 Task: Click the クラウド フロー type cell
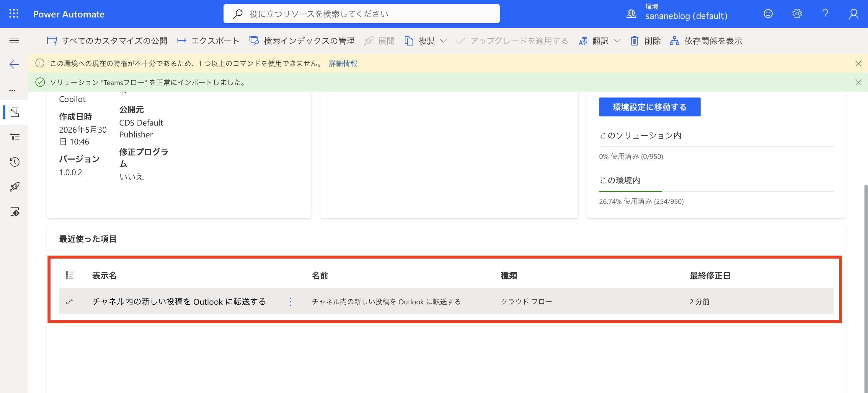pyautogui.click(x=526, y=302)
